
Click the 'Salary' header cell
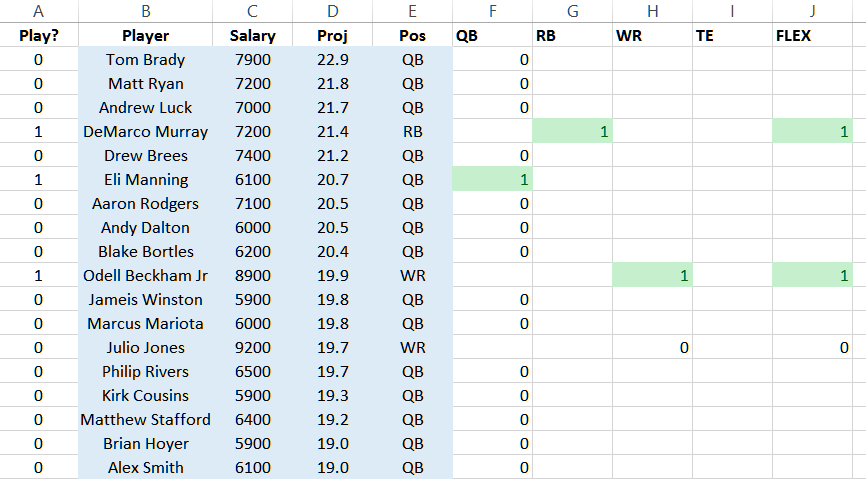pyautogui.click(x=252, y=35)
